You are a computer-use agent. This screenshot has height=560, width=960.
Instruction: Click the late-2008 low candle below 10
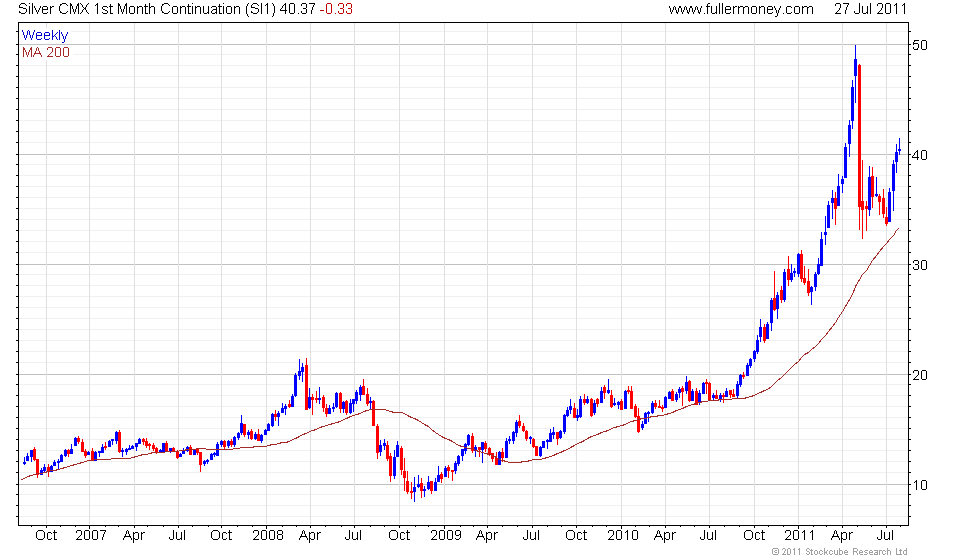(x=414, y=490)
